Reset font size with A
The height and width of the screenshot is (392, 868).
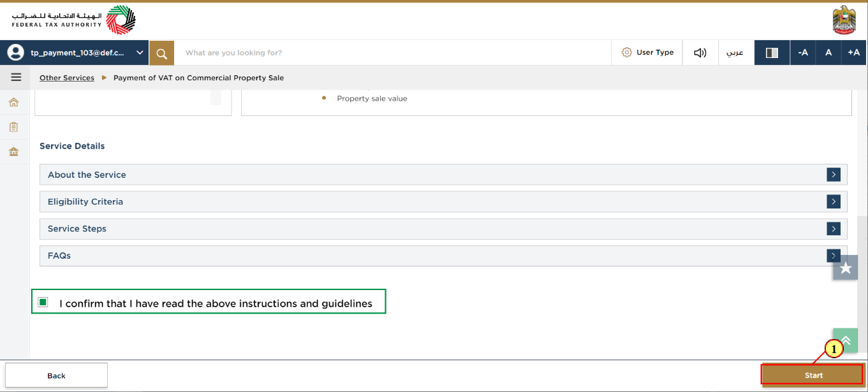point(828,53)
